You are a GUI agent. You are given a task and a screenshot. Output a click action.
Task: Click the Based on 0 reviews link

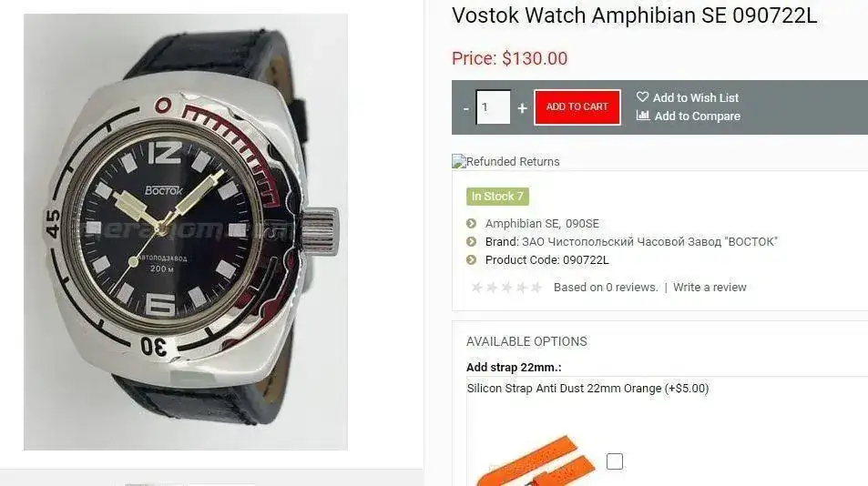click(606, 288)
